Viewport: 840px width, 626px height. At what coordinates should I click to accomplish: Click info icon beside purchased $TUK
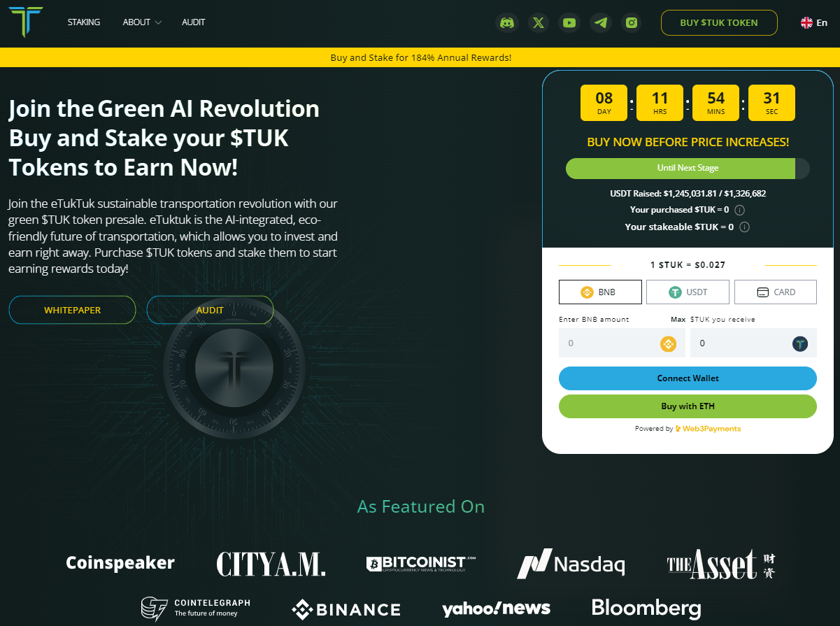pos(739,210)
